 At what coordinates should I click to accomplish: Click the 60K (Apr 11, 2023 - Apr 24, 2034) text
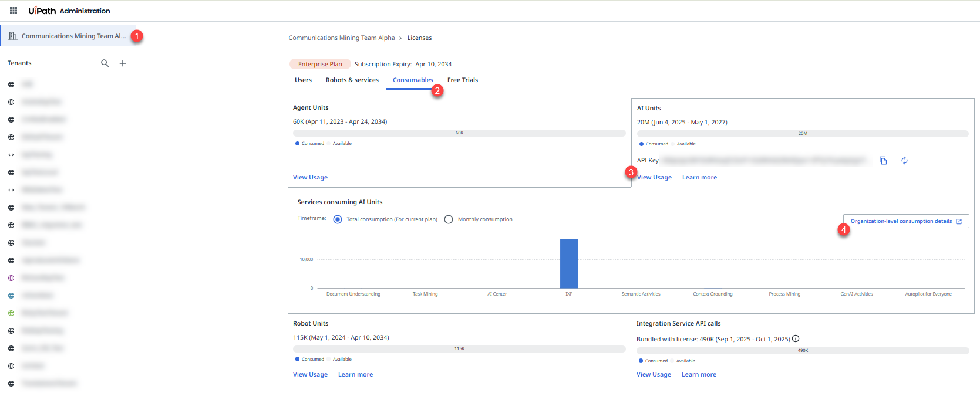click(340, 121)
